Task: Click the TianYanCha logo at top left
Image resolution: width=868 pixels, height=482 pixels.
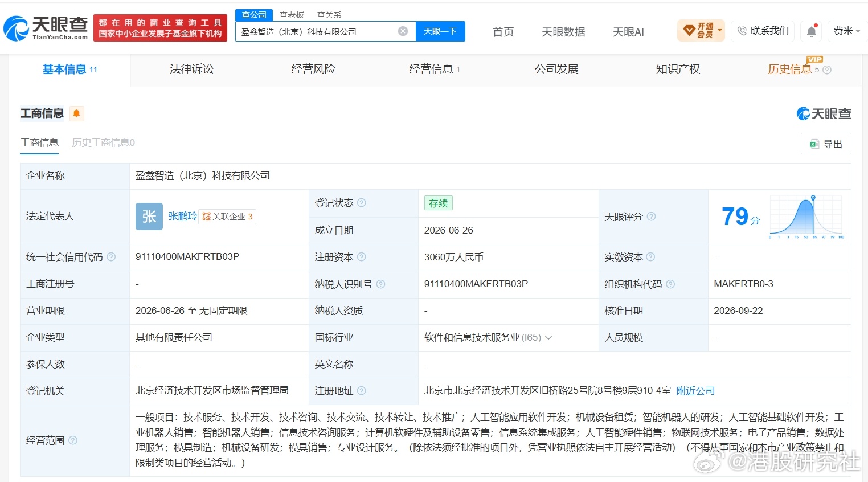Action: [x=46, y=28]
